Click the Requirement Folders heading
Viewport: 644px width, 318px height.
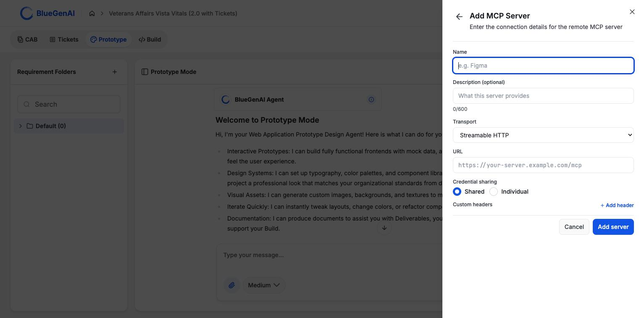[x=47, y=72]
